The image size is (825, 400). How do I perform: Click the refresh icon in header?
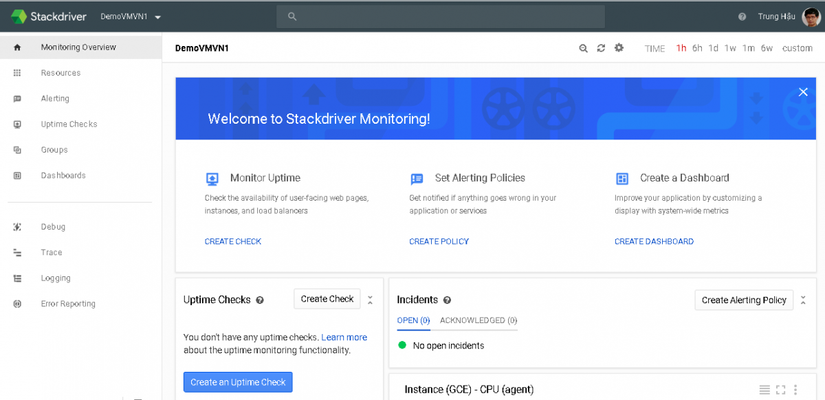(601, 48)
